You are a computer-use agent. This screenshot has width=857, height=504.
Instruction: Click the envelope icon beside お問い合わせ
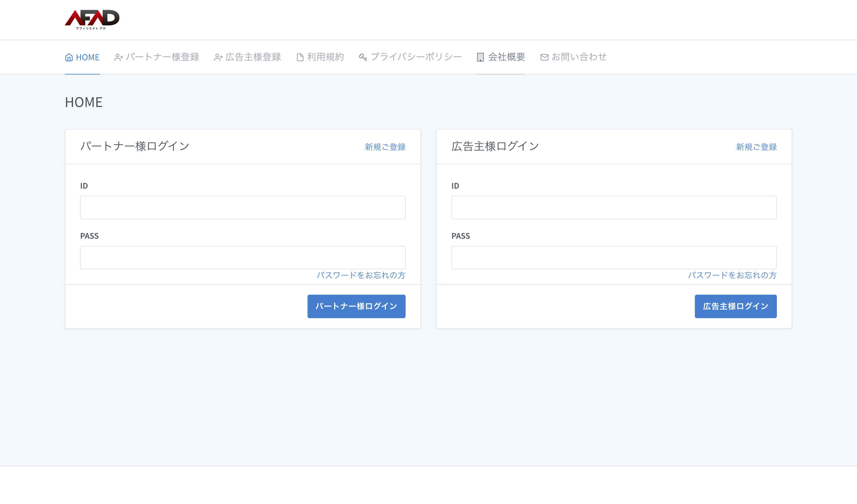pos(544,58)
